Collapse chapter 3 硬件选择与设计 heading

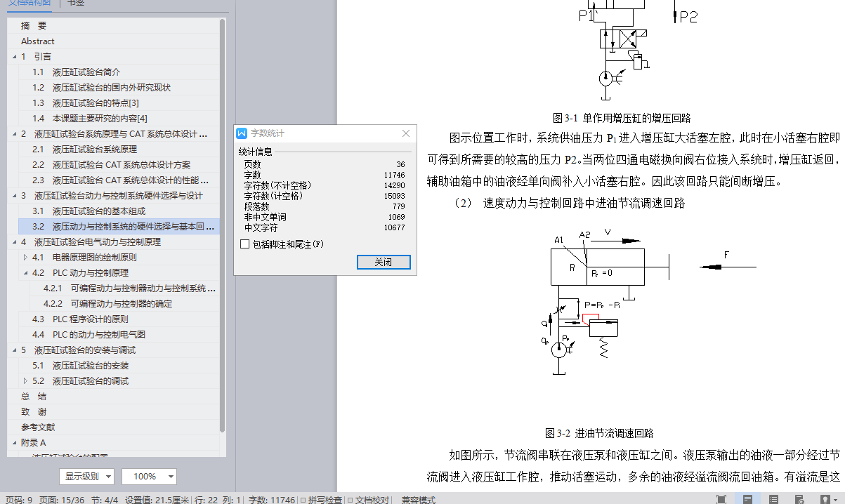tap(13, 196)
